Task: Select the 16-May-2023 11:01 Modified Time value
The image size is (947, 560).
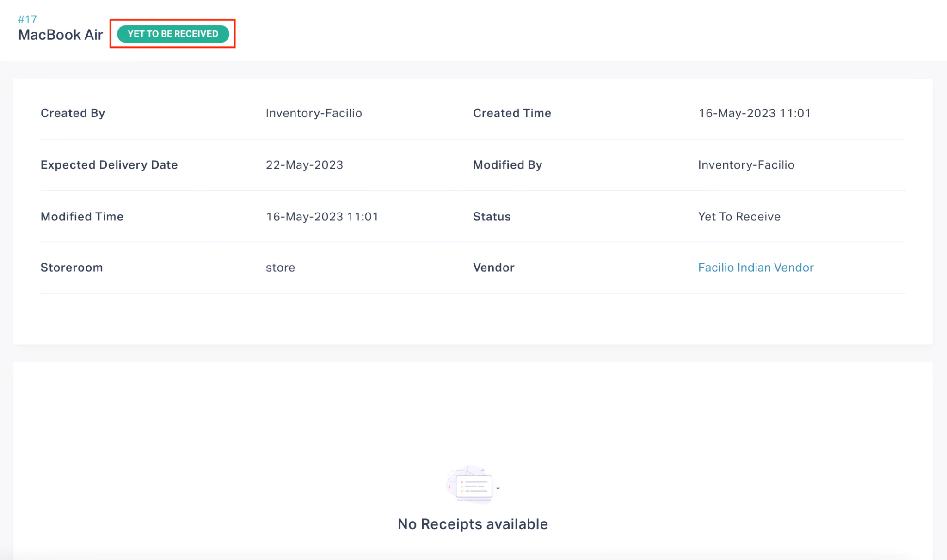Action: [322, 217]
